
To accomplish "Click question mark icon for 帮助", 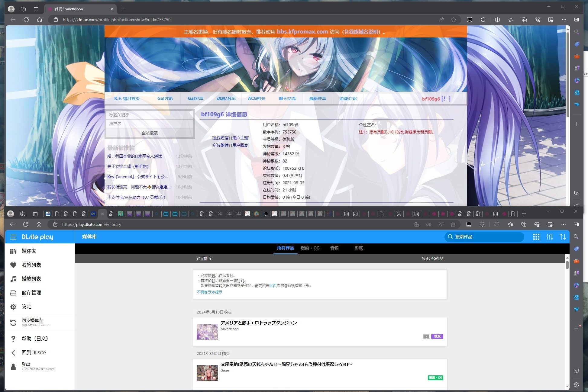I will click(13, 339).
